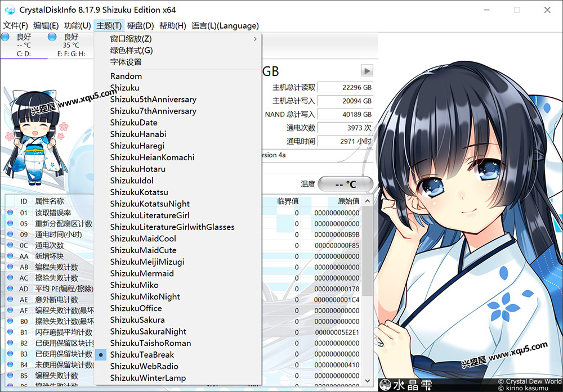The image size is (563, 392).
Task: Apply the Shizuku theme
Action: tap(178, 88)
